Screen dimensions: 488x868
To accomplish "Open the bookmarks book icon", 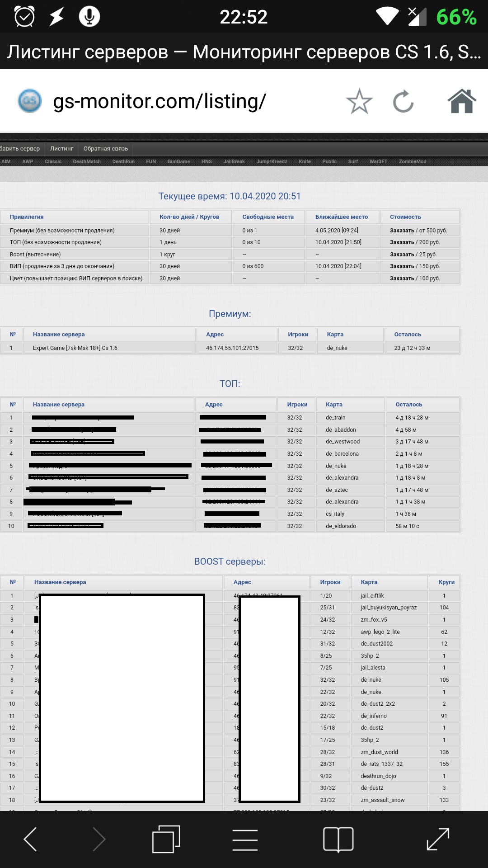I will (x=338, y=840).
